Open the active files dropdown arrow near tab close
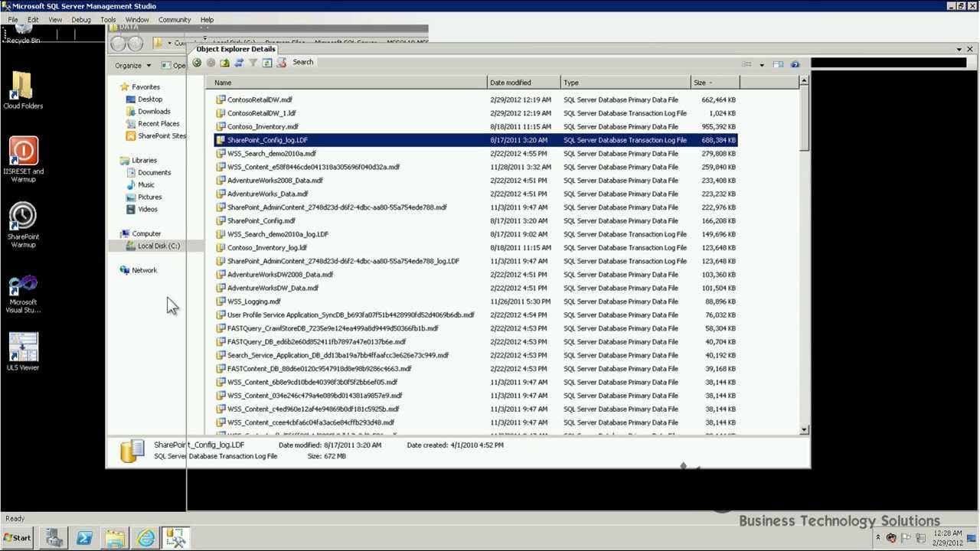Image resolution: width=980 pixels, height=551 pixels. [959, 50]
